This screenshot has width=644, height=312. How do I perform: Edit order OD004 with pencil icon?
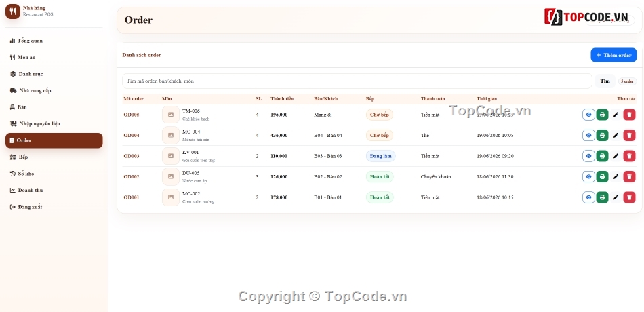pos(616,135)
